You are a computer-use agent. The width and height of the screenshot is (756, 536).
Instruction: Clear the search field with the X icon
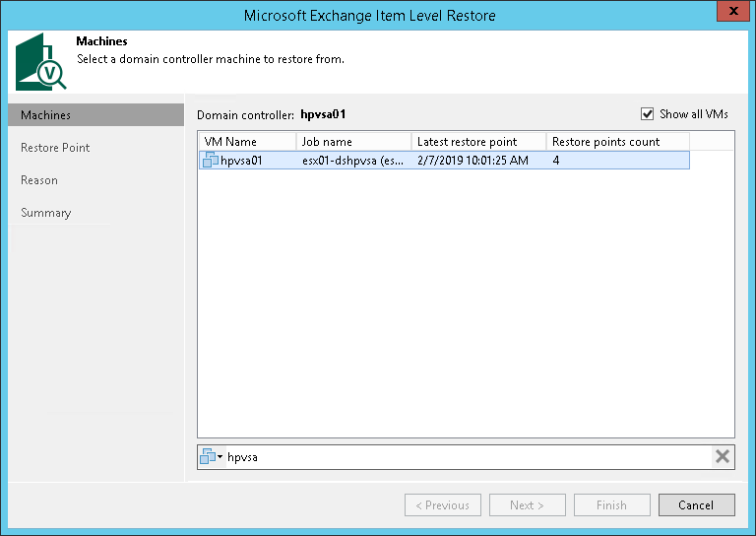722,456
